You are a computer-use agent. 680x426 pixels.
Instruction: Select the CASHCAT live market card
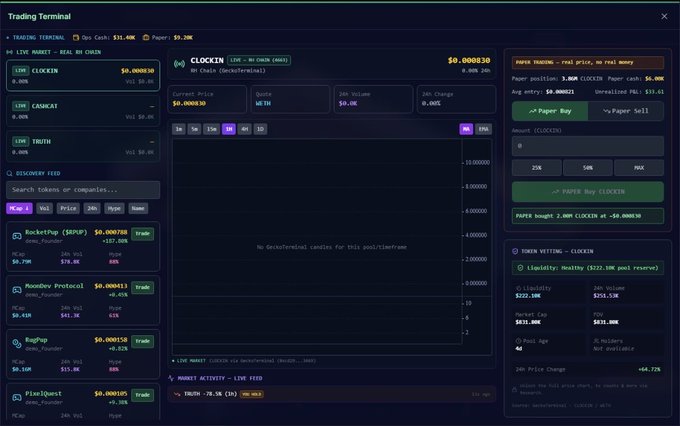tap(83, 111)
